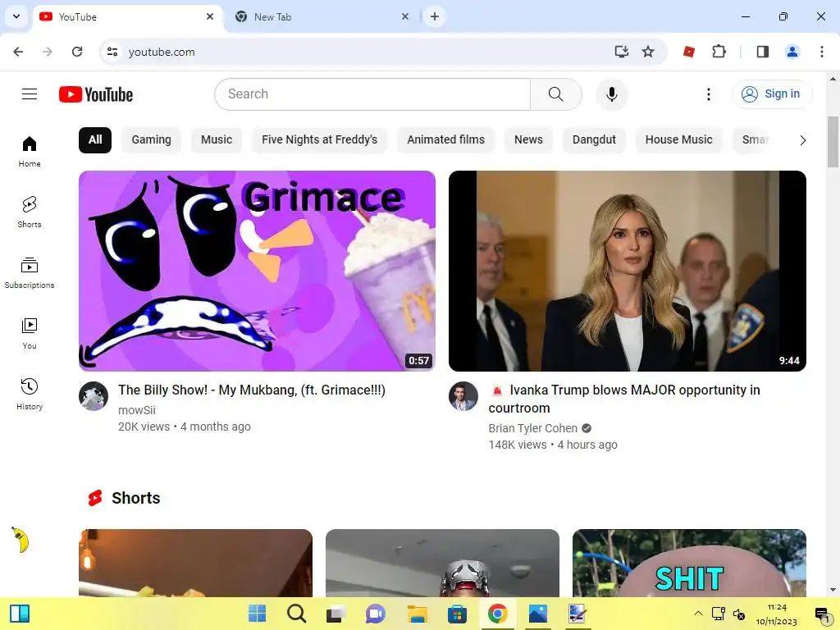Click the page vertical scrollbar
Image resolution: width=840 pixels, height=630 pixels.
coord(833,142)
